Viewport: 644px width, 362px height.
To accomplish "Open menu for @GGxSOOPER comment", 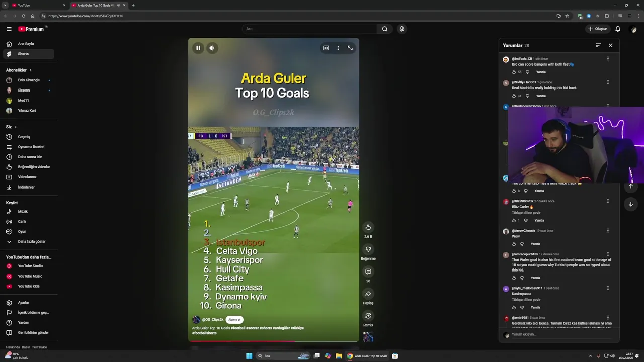I will 608,201.
